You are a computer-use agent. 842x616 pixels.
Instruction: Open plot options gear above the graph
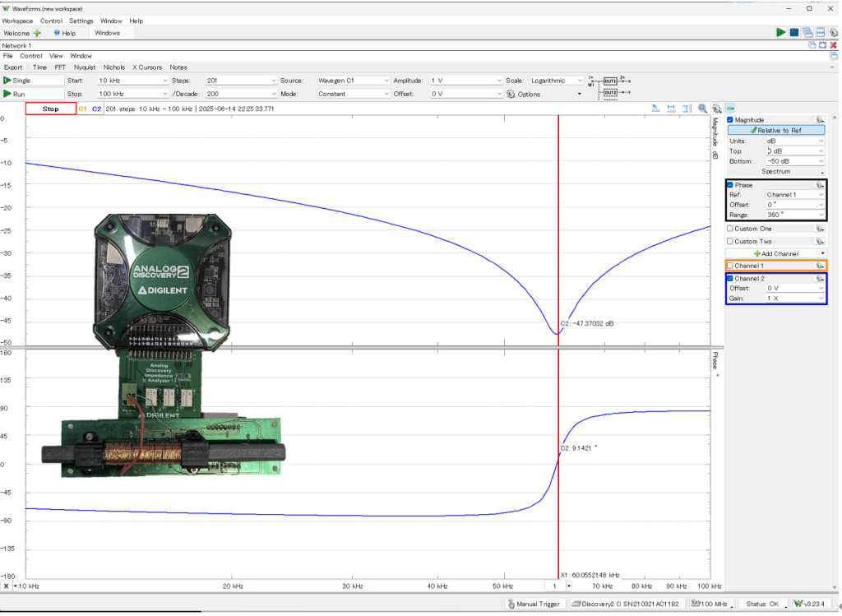[716, 109]
